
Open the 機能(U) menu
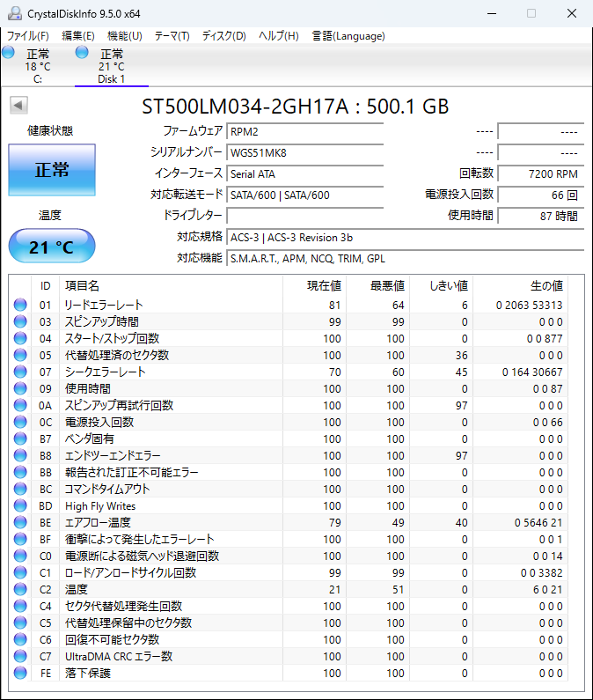coord(125,36)
